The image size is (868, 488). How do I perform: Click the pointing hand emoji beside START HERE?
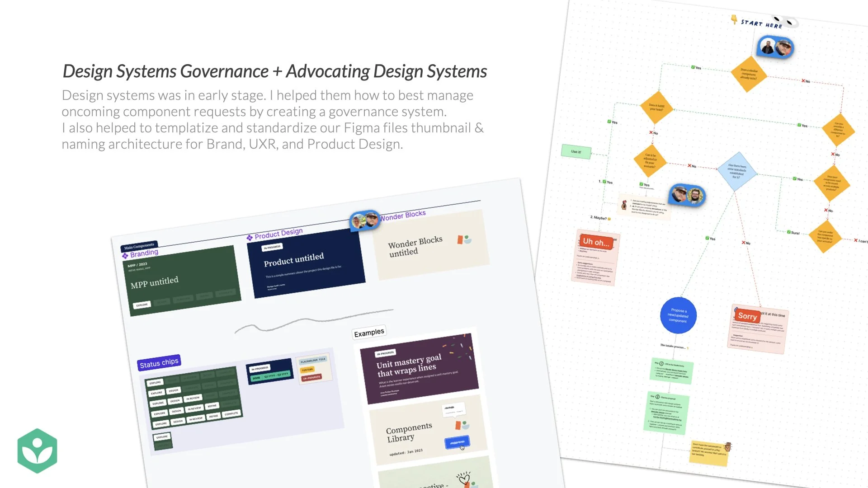point(734,19)
